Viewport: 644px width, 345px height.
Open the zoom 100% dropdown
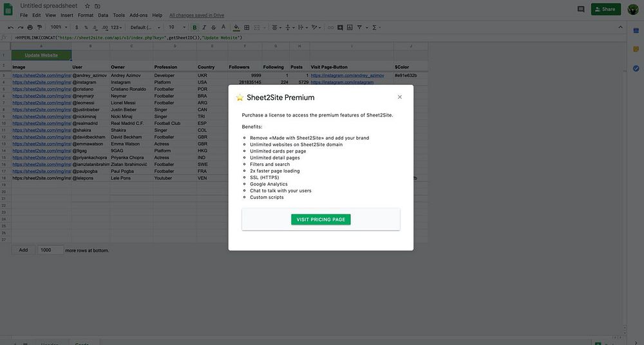[x=59, y=28]
